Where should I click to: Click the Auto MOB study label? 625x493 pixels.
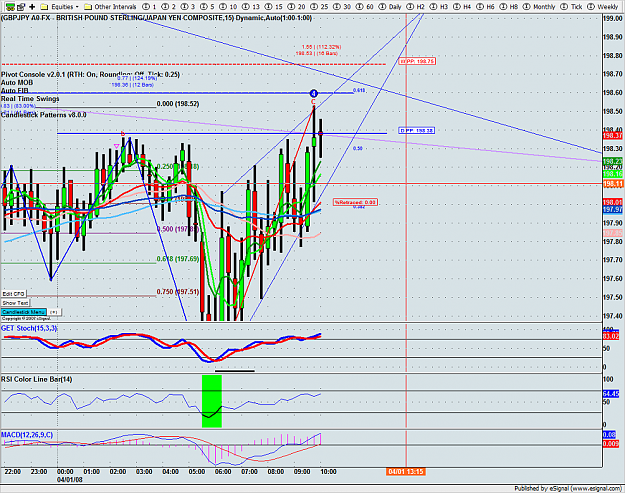click(x=17, y=82)
